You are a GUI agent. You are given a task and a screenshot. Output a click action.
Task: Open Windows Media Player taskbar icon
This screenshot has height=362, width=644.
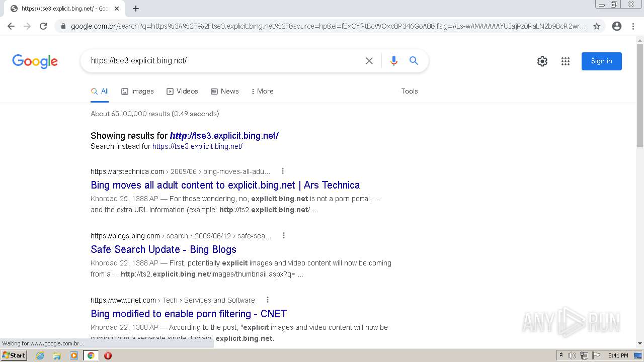coord(74,355)
